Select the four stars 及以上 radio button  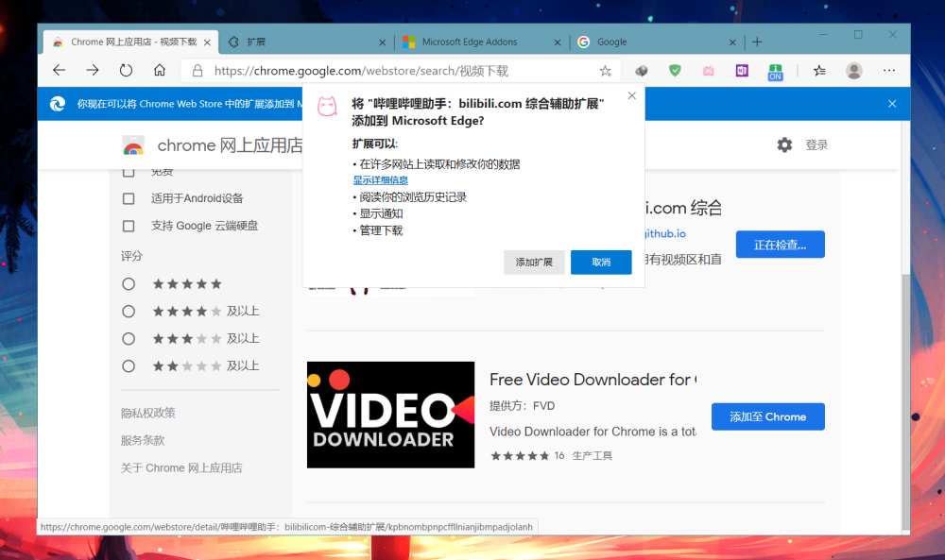[129, 312]
